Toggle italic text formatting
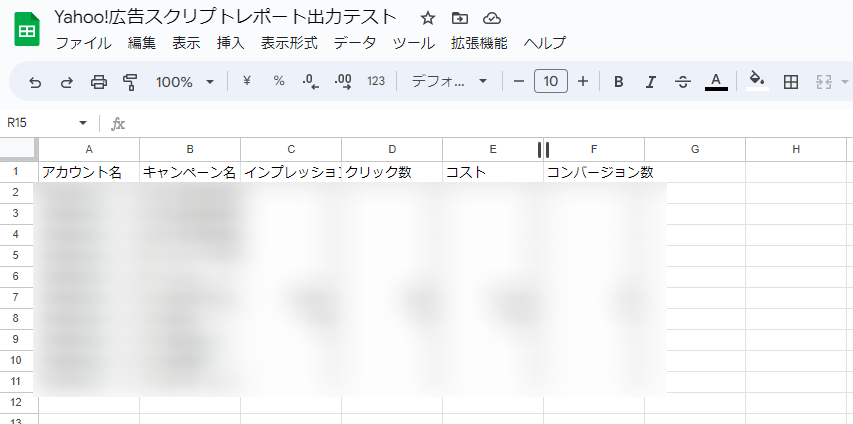 click(650, 82)
